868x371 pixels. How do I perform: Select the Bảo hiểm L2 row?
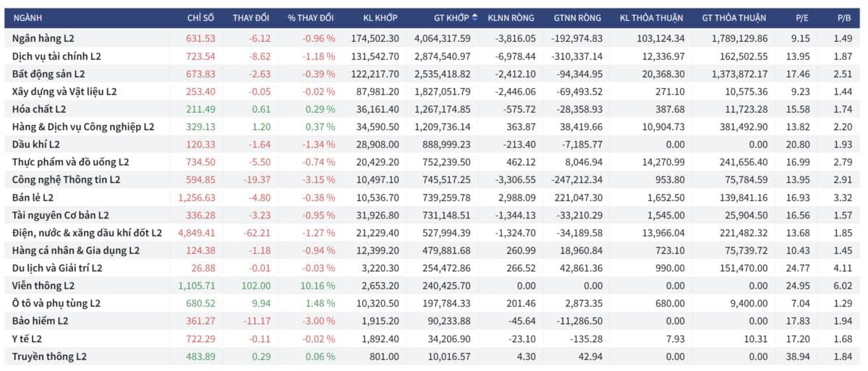click(x=433, y=320)
